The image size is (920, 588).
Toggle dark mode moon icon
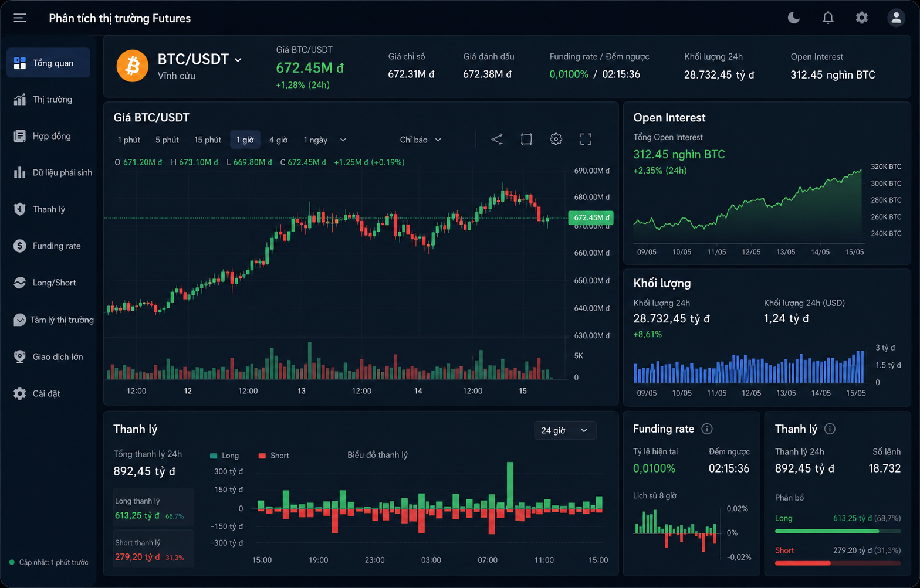click(793, 18)
